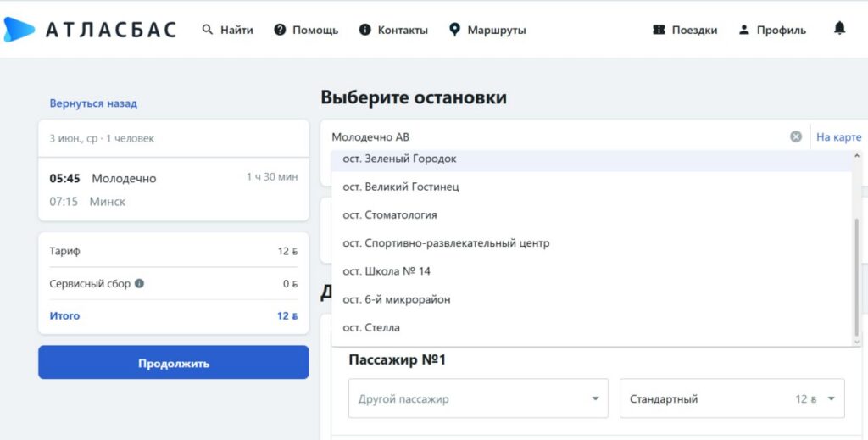Click the На карте link
This screenshot has height=440, width=868.
839,137
